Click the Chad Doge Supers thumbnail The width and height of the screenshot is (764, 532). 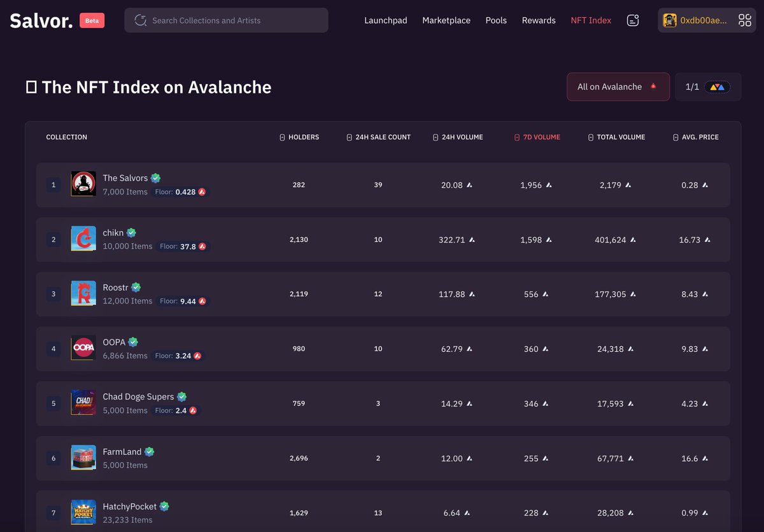pyautogui.click(x=83, y=403)
